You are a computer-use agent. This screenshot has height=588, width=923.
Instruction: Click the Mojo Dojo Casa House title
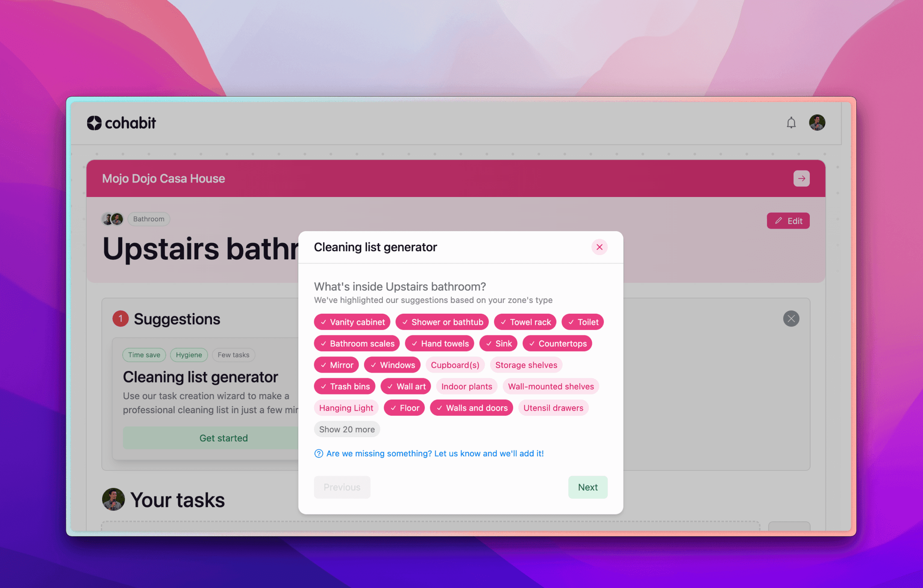(x=163, y=178)
